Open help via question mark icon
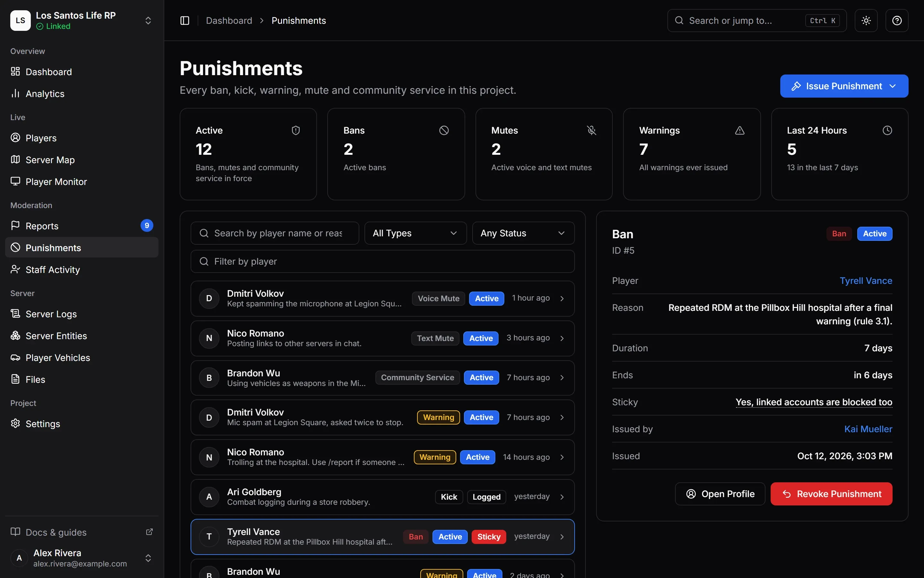This screenshot has width=924, height=578. [896, 21]
